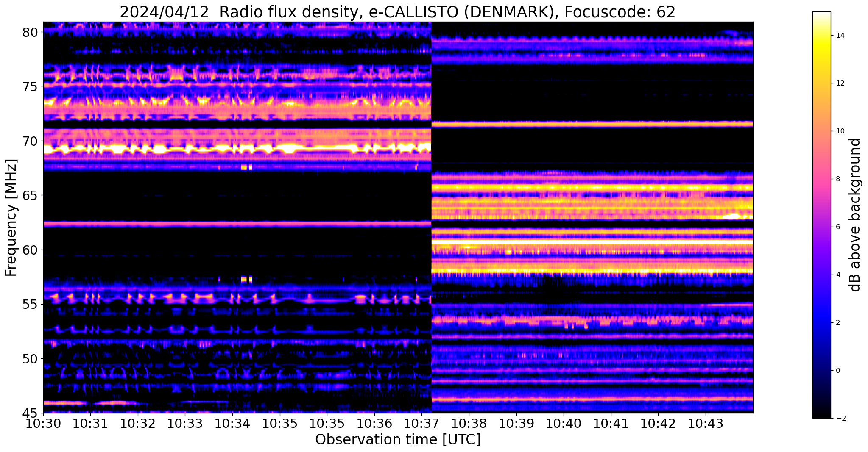Click the 10:43 time tick label
This screenshot has height=452, width=868.
point(706,424)
